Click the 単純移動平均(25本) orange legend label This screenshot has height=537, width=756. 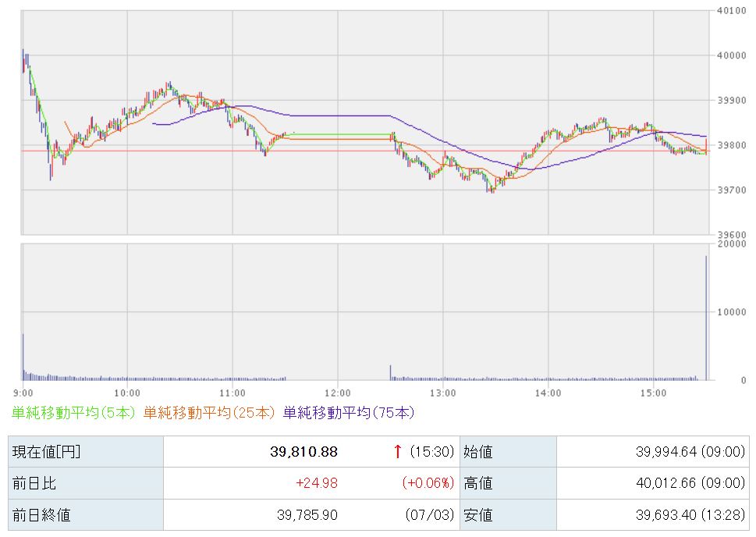click(209, 413)
